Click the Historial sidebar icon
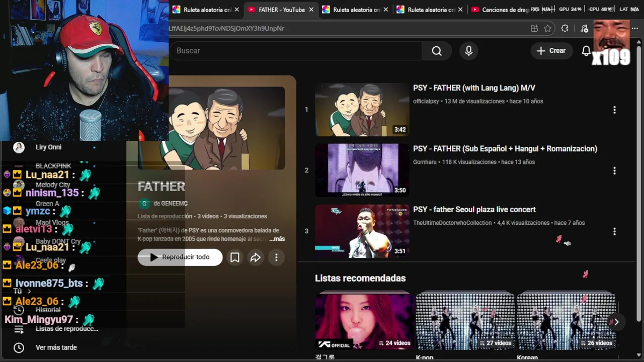The width and height of the screenshot is (644, 362). 19,310
